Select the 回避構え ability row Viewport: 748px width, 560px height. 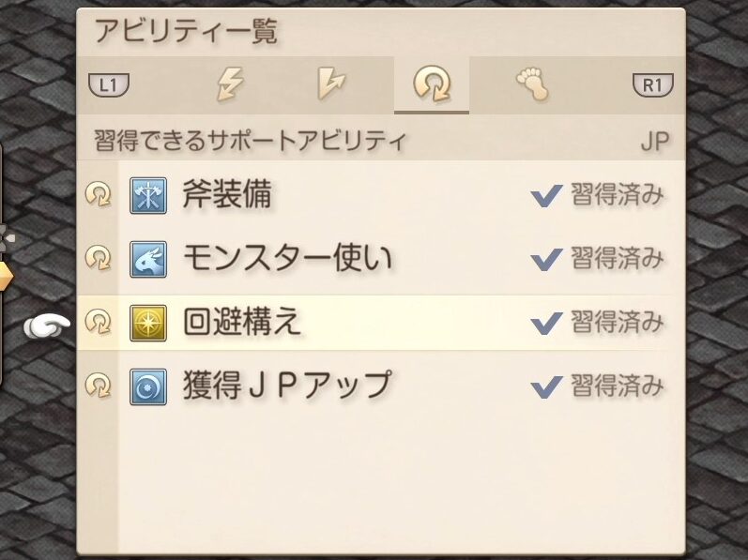375,323
